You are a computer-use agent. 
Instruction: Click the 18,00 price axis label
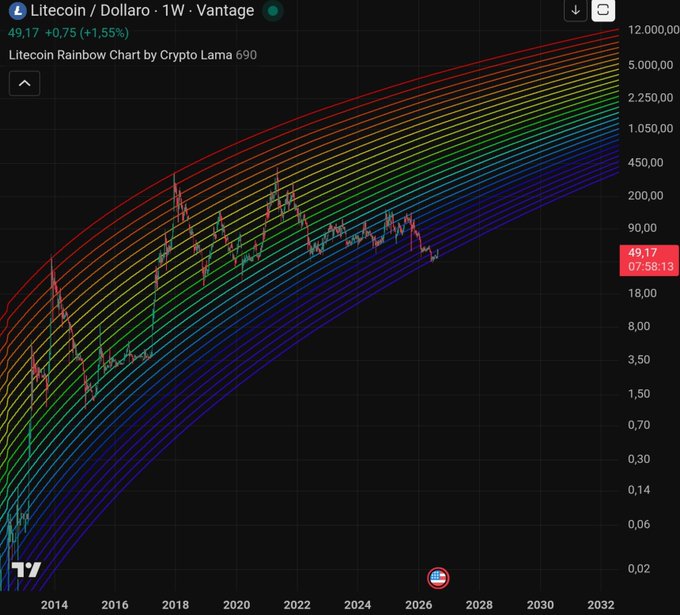tap(642, 293)
